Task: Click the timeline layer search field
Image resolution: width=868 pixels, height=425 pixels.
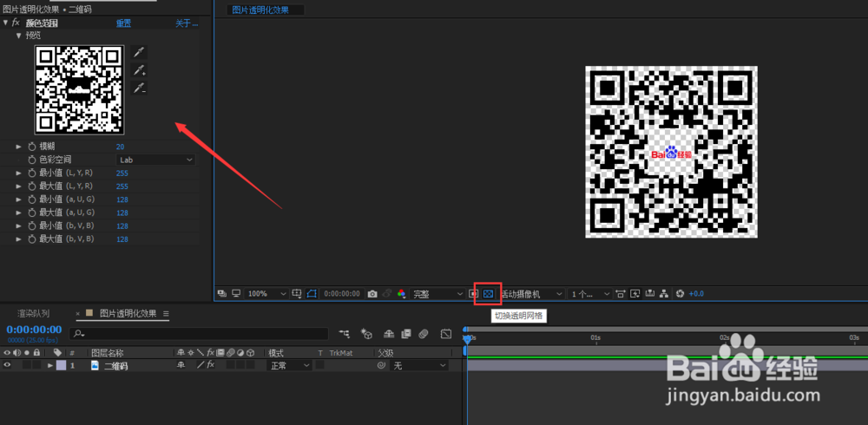Action: point(199,334)
